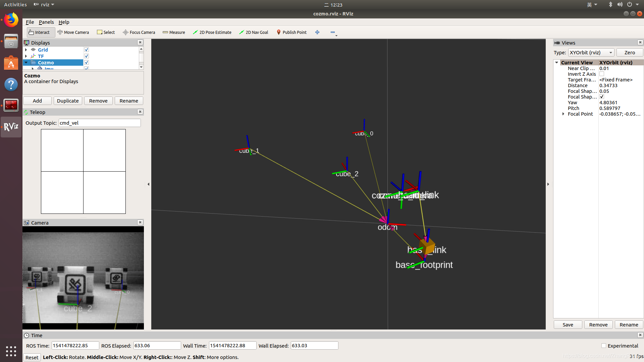
Task: Select the 2D Pose Estimate tool
Action: pos(212,32)
